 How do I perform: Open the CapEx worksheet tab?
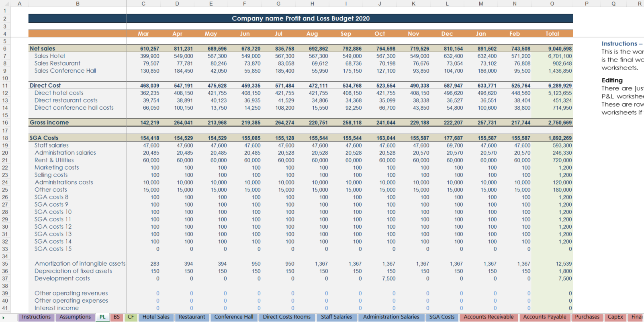pos(615,317)
